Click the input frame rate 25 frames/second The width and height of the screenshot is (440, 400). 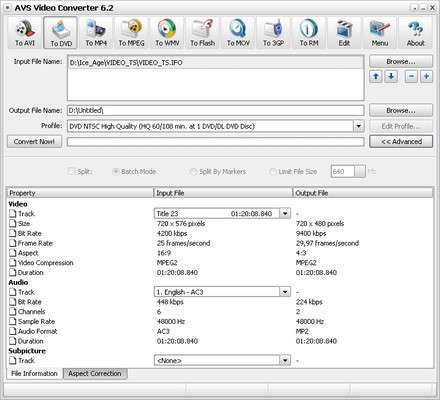(x=183, y=243)
